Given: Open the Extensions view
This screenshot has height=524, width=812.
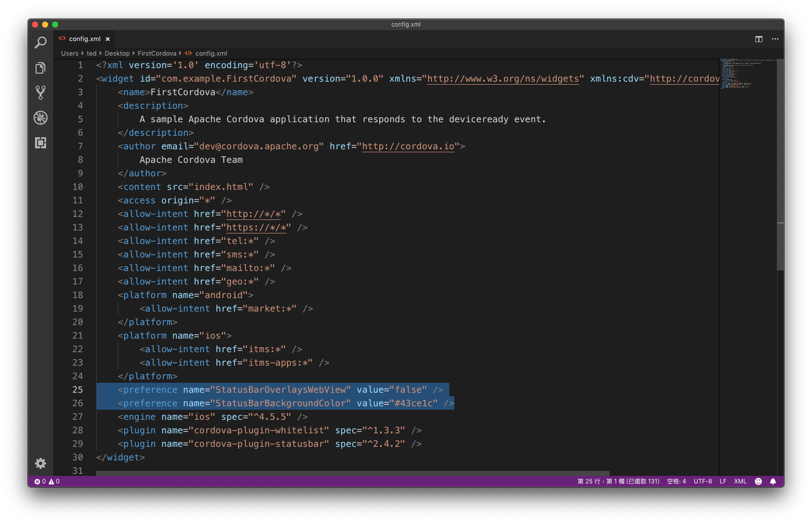Looking at the screenshot, I should pyautogui.click(x=41, y=143).
